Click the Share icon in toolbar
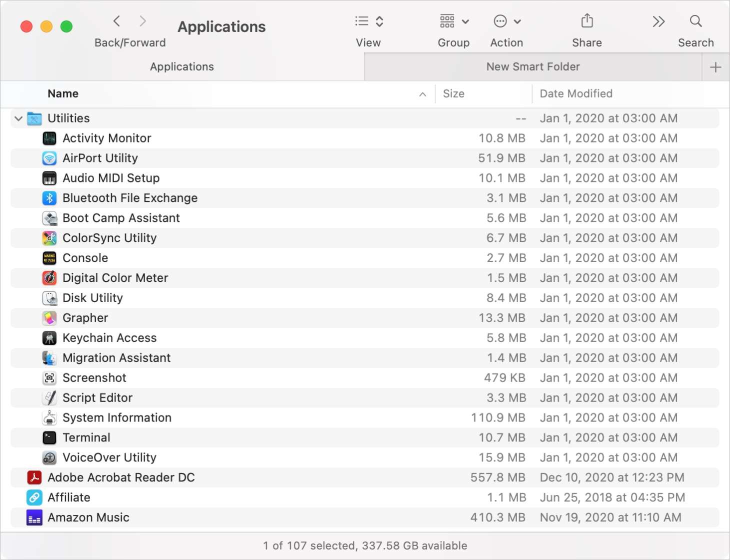The height and width of the screenshot is (560, 730). coord(586,21)
